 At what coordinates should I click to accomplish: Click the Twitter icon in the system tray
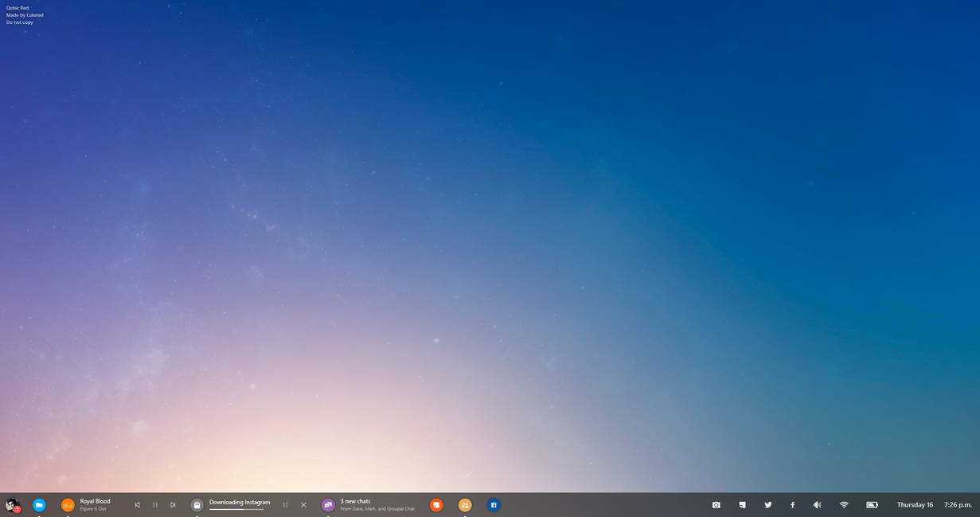click(x=767, y=504)
